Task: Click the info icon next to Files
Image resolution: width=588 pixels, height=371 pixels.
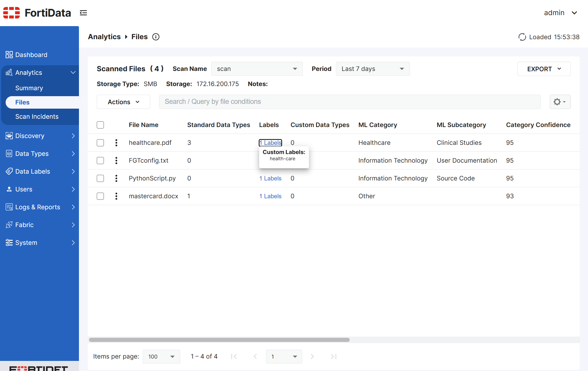Action: coord(156,37)
